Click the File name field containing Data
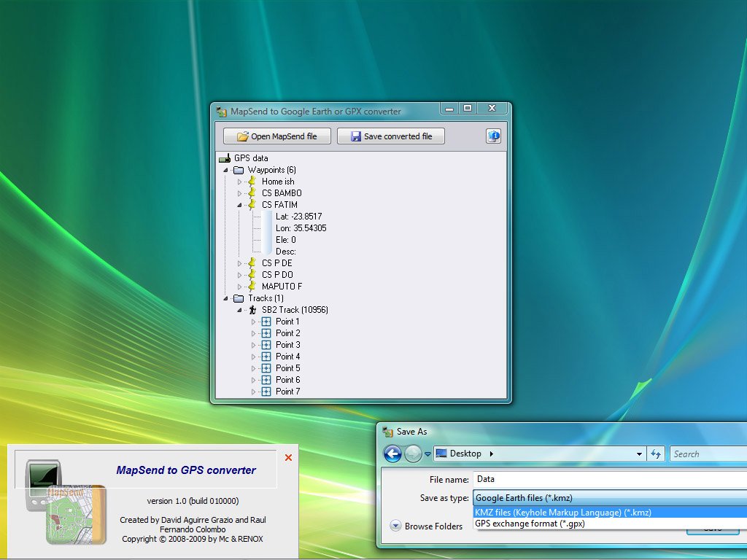Screen dimensions: 747x560 click(x=610, y=480)
